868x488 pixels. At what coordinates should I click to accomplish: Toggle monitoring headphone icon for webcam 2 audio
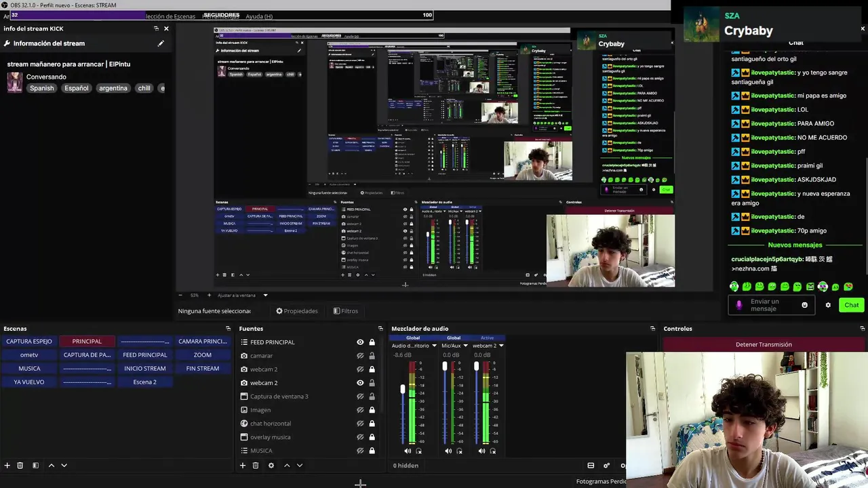click(x=493, y=451)
